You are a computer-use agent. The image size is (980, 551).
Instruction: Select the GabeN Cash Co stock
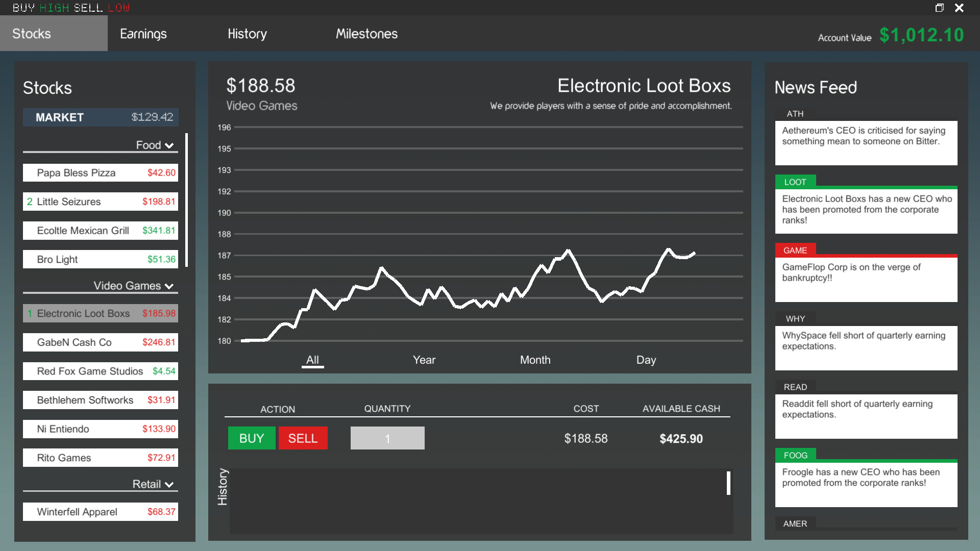pyautogui.click(x=101, y=342)
